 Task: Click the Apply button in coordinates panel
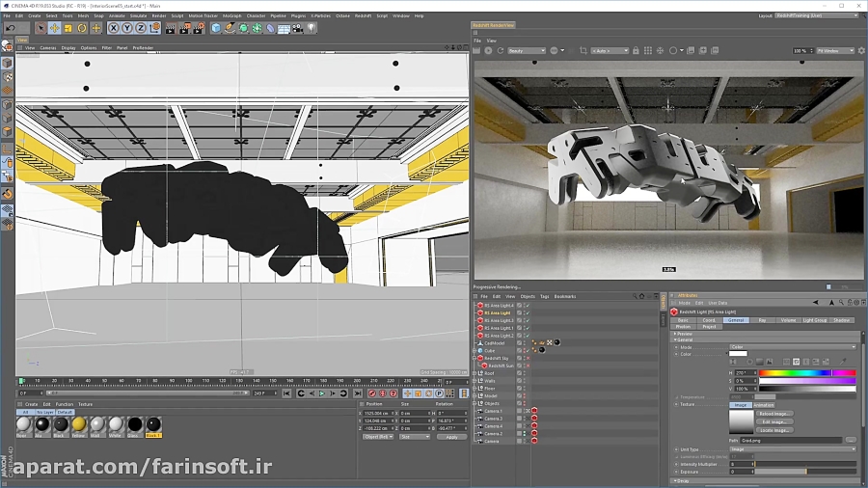[x=450, y=437]
